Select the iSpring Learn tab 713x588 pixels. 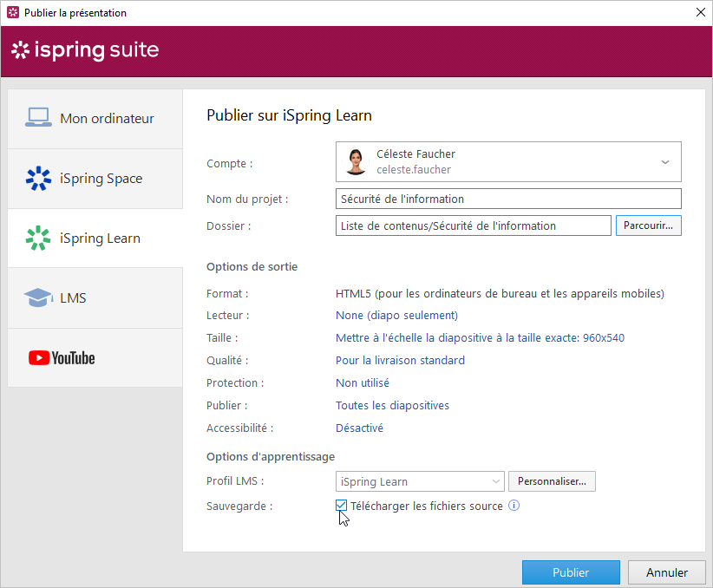pyautogui.click(x=95, y=238)
